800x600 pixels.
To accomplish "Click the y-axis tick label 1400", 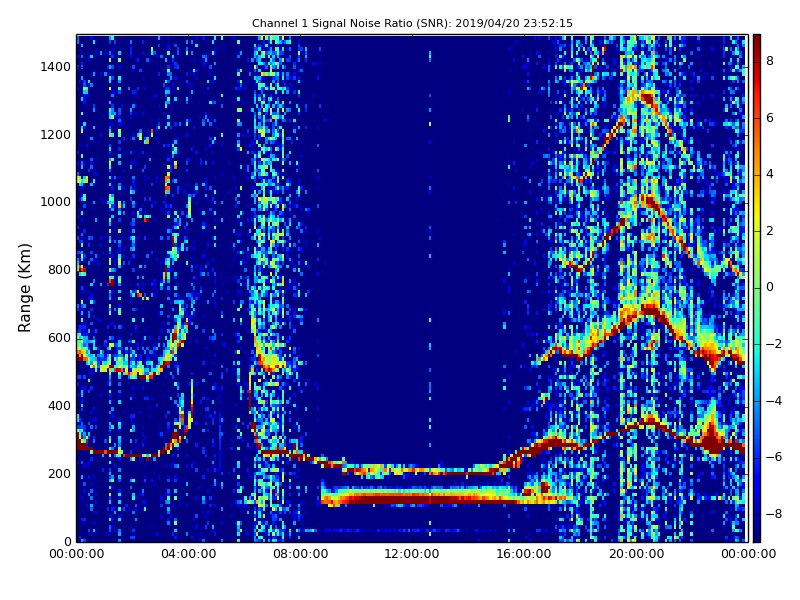I will point(56,67).
